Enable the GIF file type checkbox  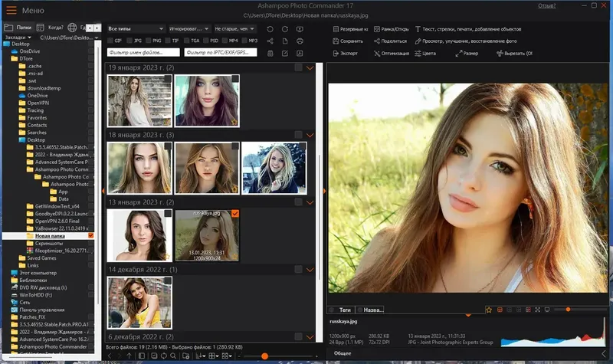[110, 40]
